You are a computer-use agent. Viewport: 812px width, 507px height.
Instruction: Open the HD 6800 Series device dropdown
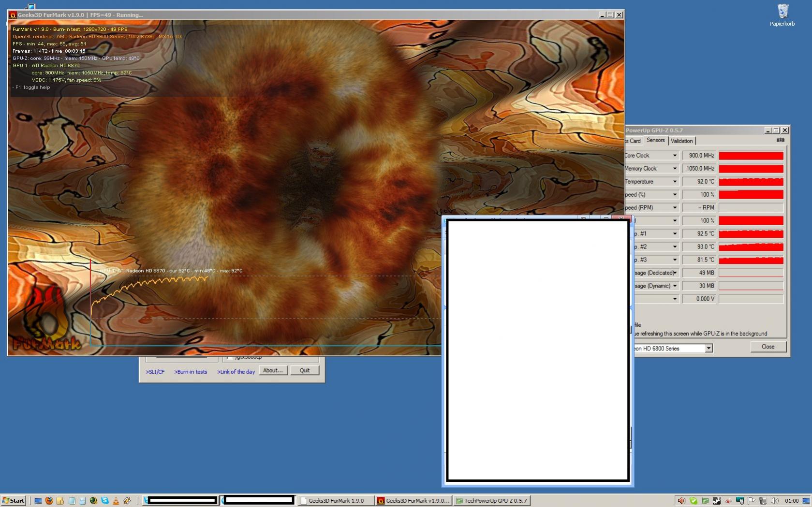(x=709, y=348)
